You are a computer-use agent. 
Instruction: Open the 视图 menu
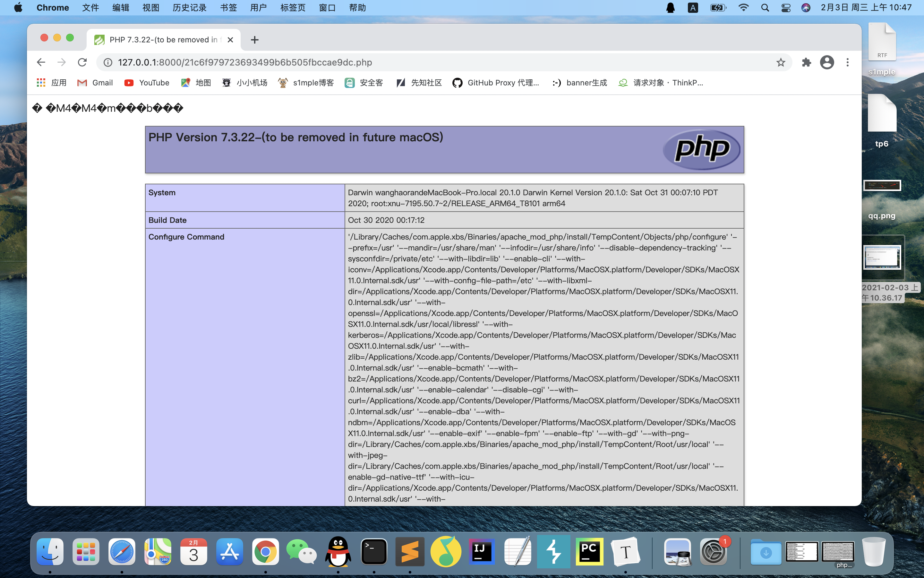pos(151,8)
